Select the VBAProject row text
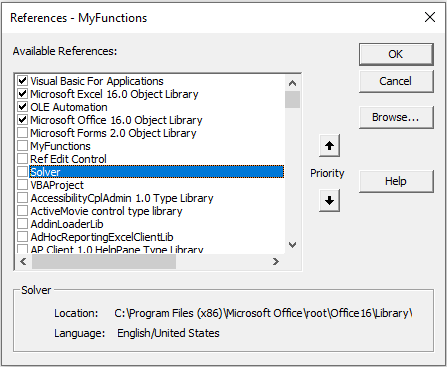Viewport: 447px width, 367px height. (x=57, y=185)
